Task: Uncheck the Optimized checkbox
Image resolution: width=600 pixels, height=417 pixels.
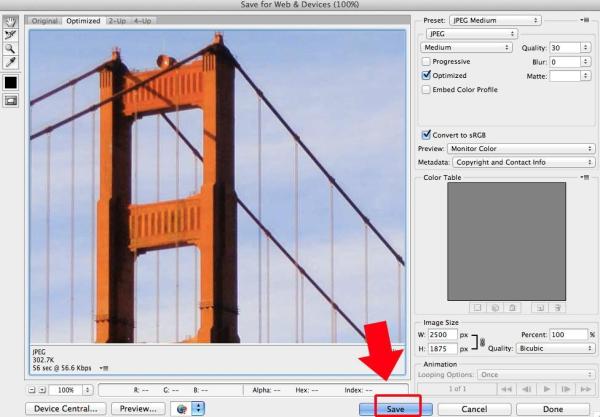Action: pos(428,75)
